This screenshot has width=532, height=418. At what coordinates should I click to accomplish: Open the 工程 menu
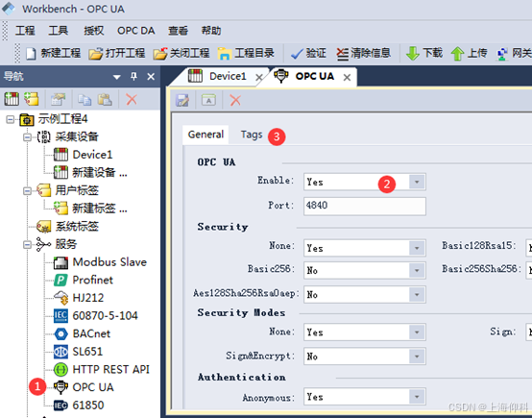point(25,31)
